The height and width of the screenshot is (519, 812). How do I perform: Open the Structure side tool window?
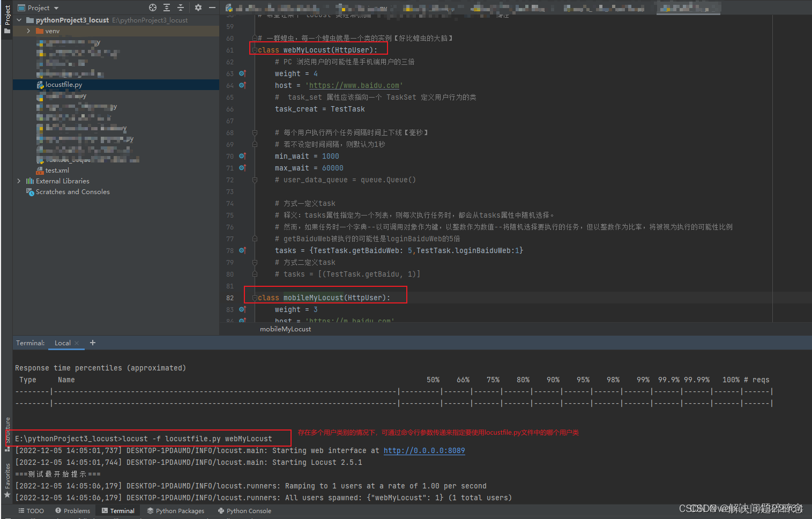[7, 434]
